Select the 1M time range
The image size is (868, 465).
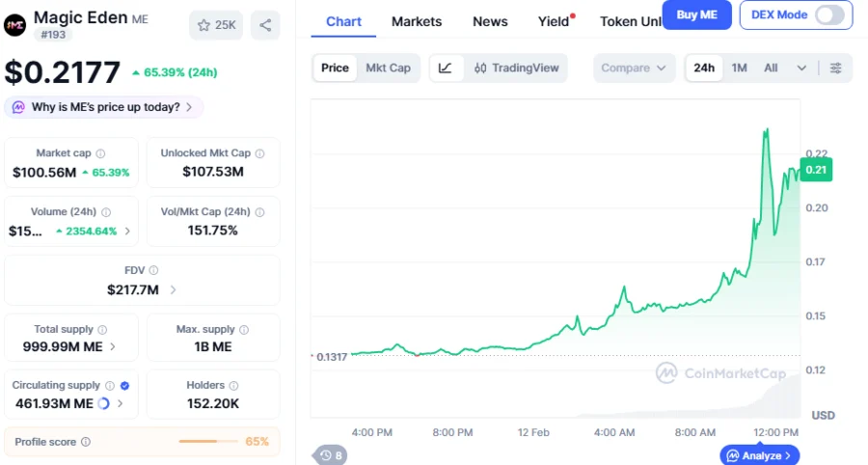click(739, 68)
